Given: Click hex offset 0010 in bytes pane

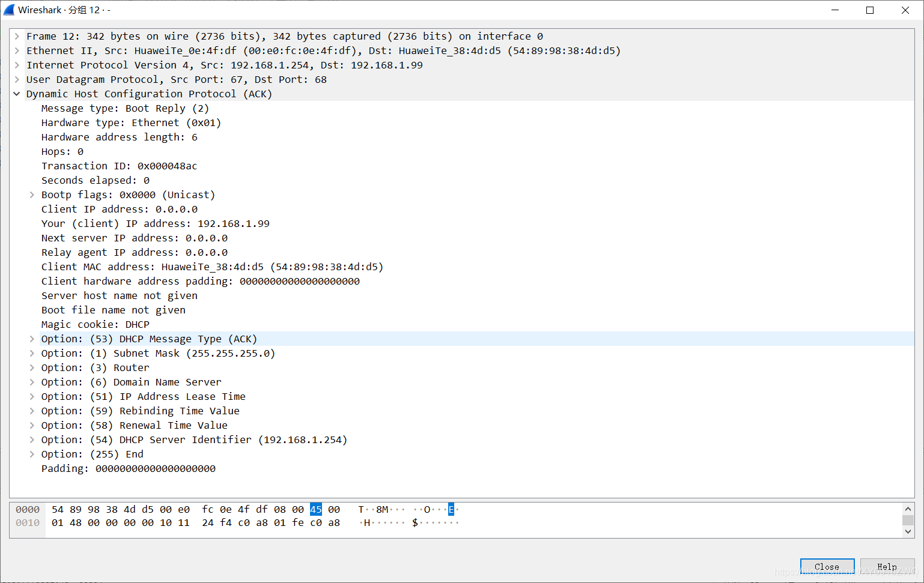Looking at the screenshot, I should pyautogui.click(x=28, y=522).
